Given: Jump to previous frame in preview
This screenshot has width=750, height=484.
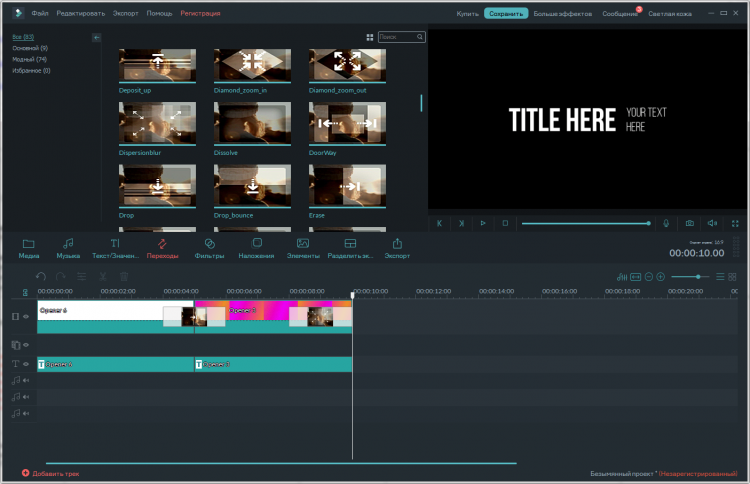Looking at the screenshot, I should coord(439,223).
